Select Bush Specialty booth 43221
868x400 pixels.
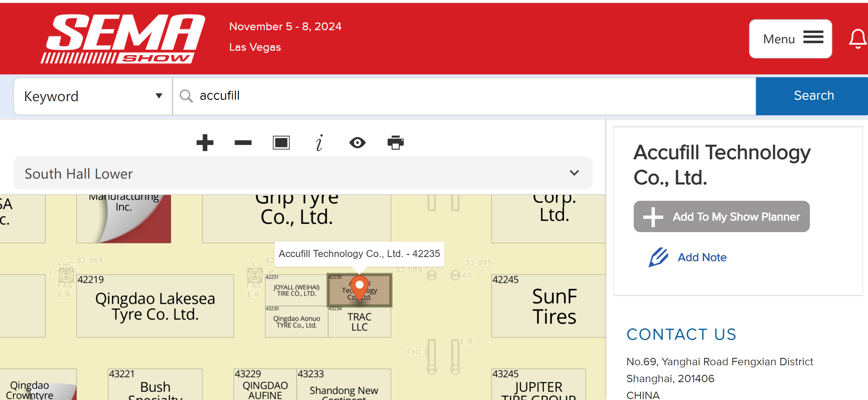155,385
